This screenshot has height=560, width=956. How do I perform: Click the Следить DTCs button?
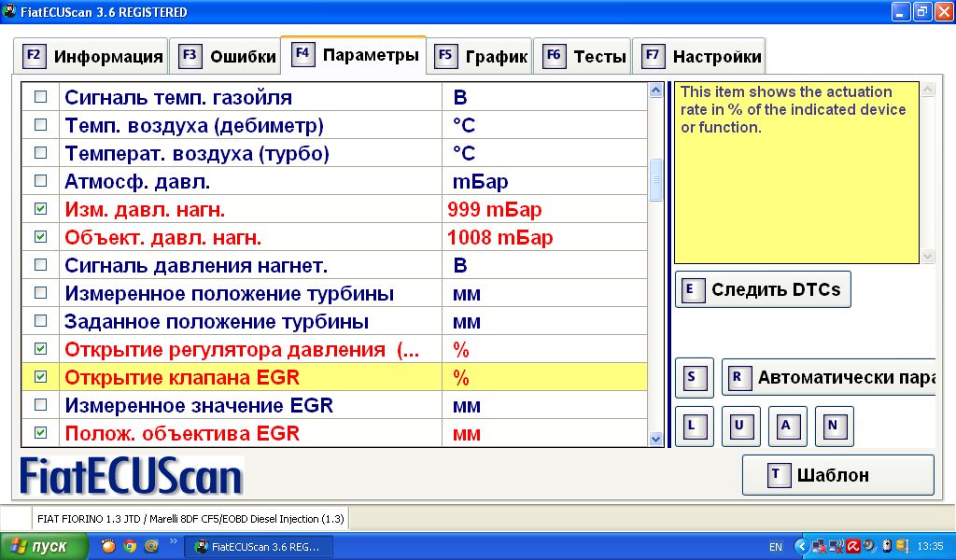click(763, 289)
